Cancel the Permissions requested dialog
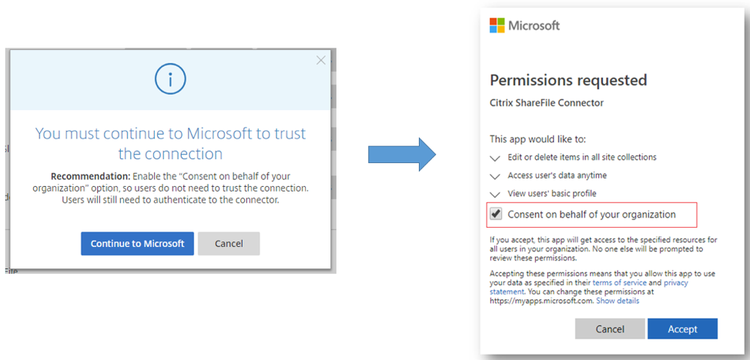The image size is (750, 360). click(x=610, y=329)
